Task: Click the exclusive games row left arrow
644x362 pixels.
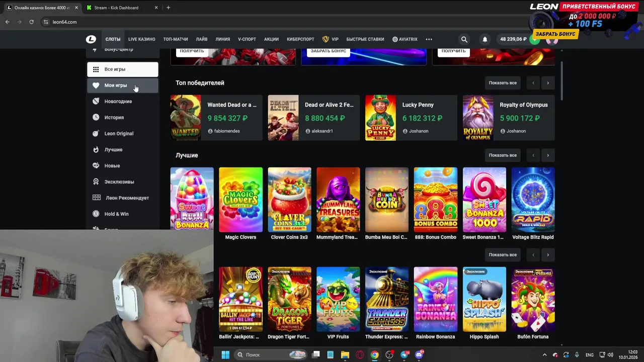Action: click(533, 255)
